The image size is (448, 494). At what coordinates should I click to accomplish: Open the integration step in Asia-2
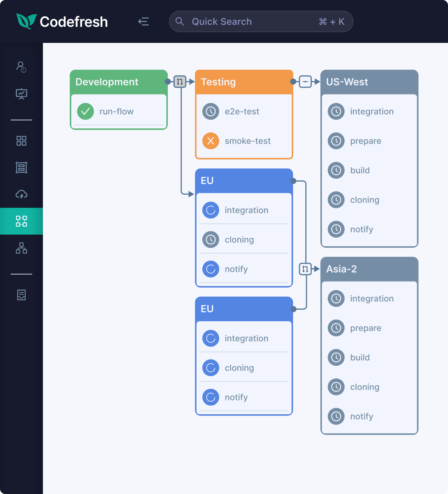370,298
